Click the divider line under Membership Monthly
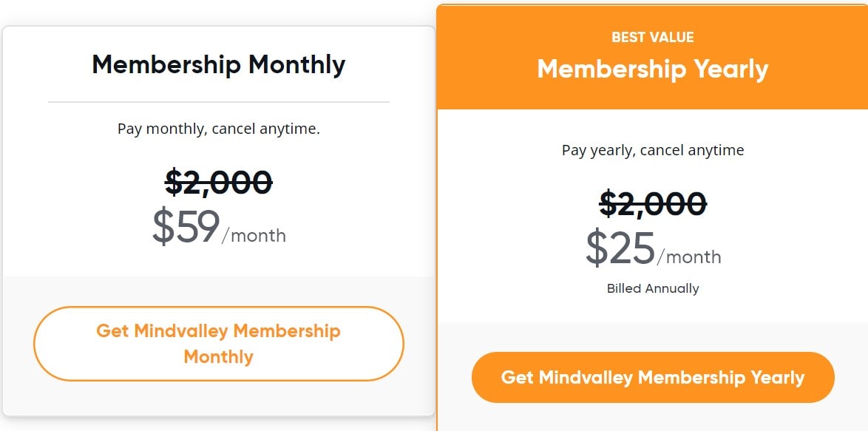The width and height of the screenshot is (868, 431). click(x=218, y=101)
